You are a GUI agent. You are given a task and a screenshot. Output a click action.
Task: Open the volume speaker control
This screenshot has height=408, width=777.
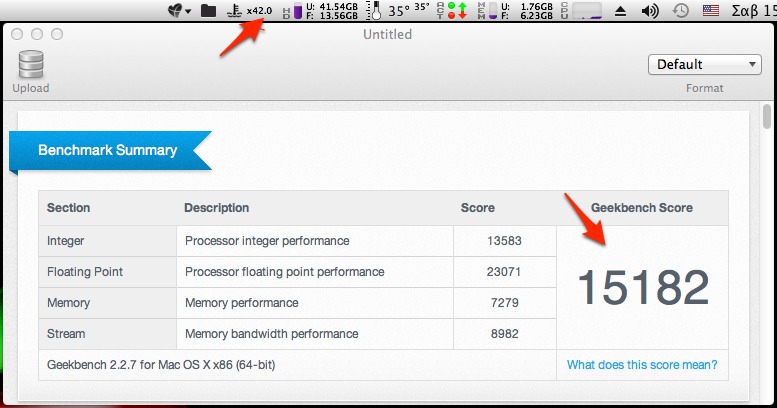(x=650, y=11)
